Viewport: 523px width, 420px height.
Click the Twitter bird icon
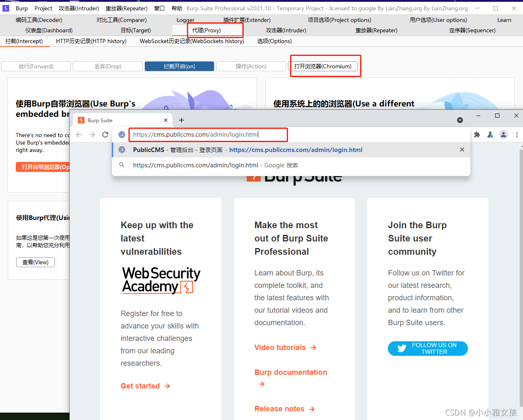[402, 348]
